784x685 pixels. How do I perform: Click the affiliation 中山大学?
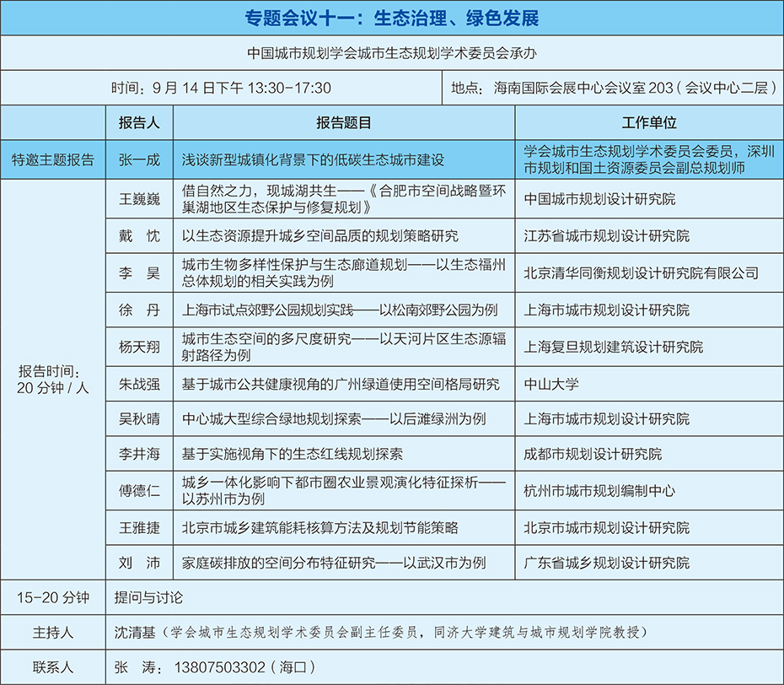[x=551, y=384]
